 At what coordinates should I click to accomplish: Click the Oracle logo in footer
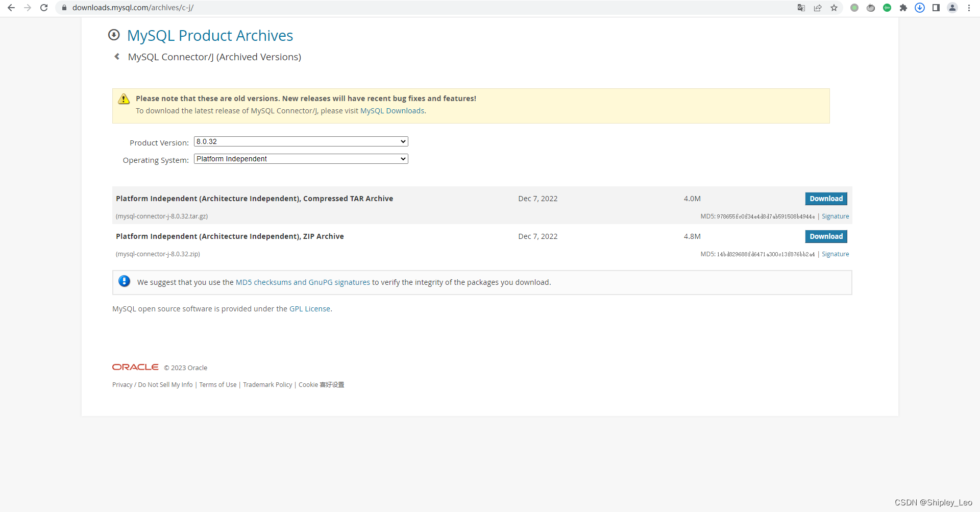(x=135, y=367)
